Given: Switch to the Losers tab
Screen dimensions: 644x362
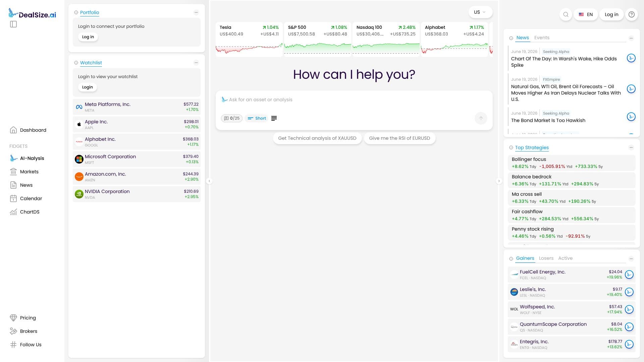Looking at the screenshot, I should point(546,258).
